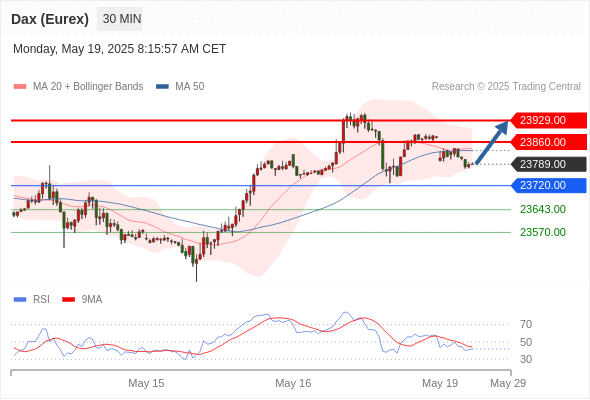Click the RSI 70 axis value

pos(526,324)
